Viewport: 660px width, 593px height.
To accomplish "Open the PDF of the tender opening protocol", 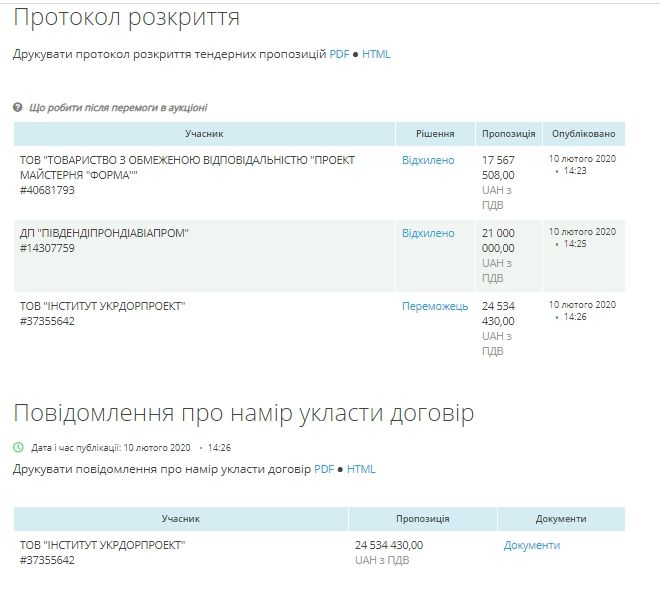I will 339,54.
